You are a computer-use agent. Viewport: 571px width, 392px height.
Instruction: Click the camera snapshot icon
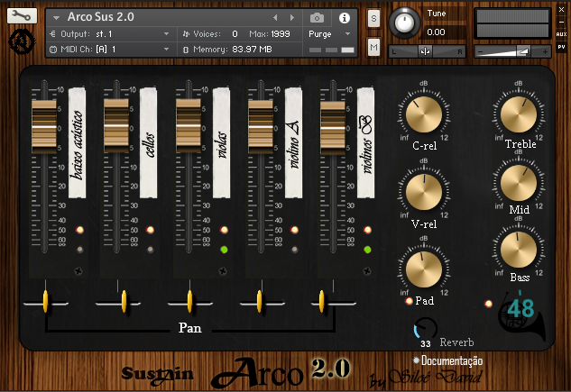pyautogui.click(x=317, y=17)
